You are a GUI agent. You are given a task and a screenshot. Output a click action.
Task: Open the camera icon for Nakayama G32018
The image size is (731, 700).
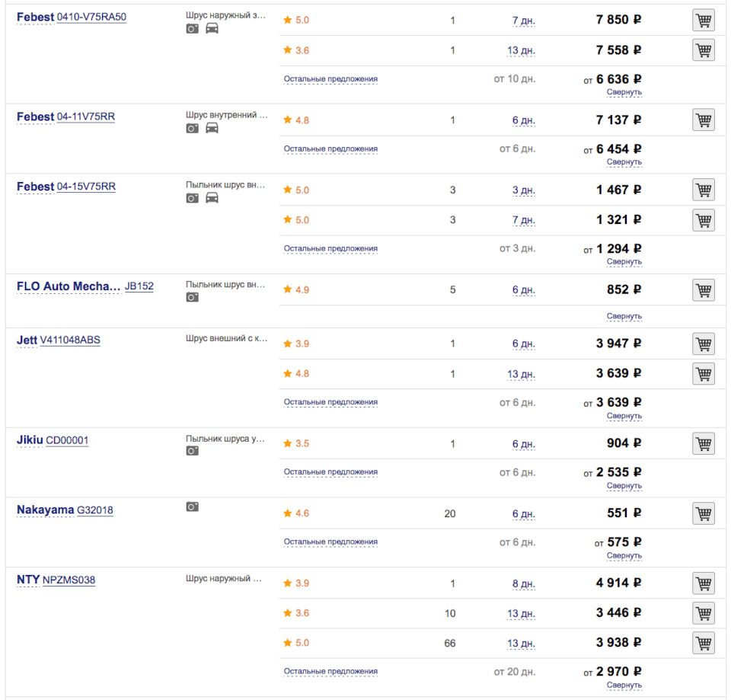tap(193, 507)
